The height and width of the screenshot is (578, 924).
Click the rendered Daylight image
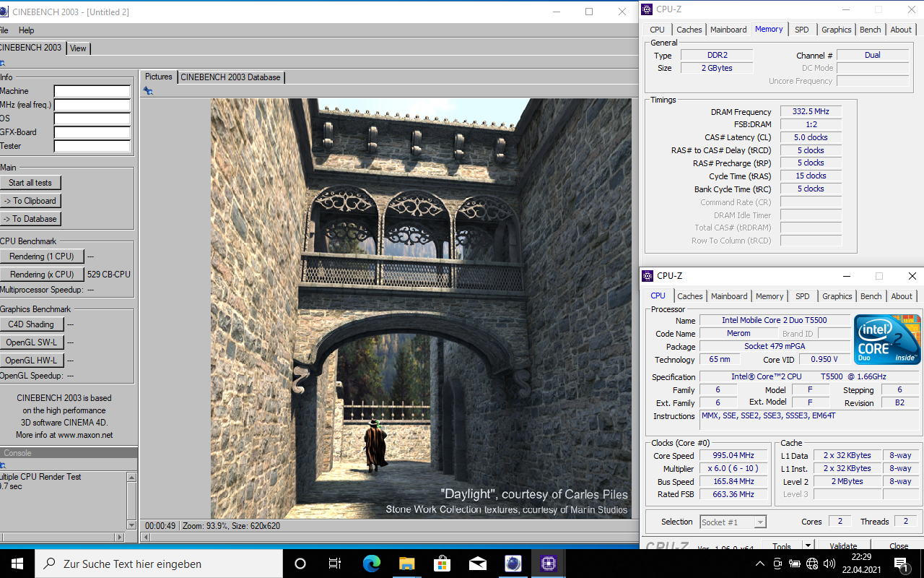[x=422, y=309]
